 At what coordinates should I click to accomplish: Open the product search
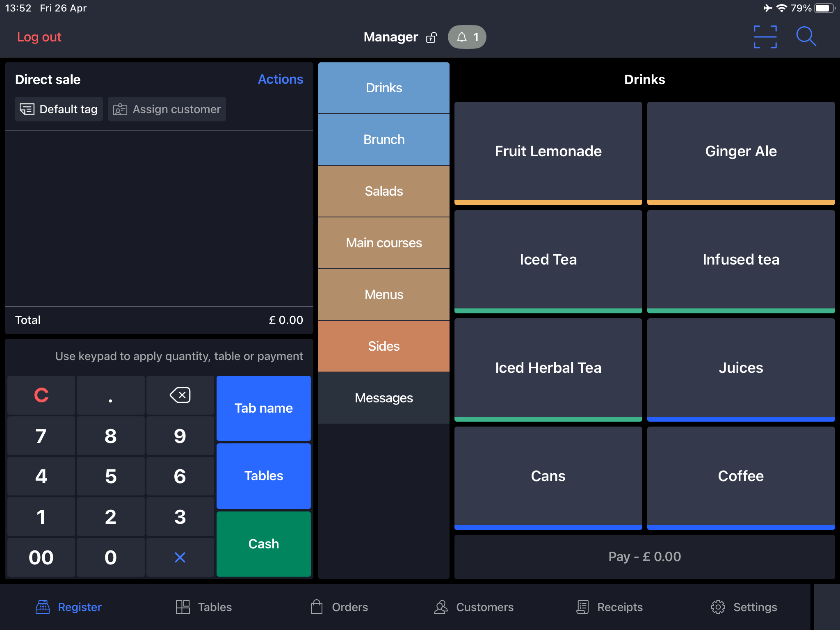[x=806, y=37]
